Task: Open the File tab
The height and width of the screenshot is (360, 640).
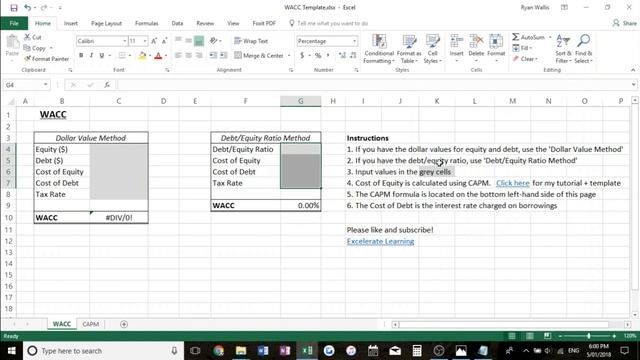Action: (x=14, y=23)
